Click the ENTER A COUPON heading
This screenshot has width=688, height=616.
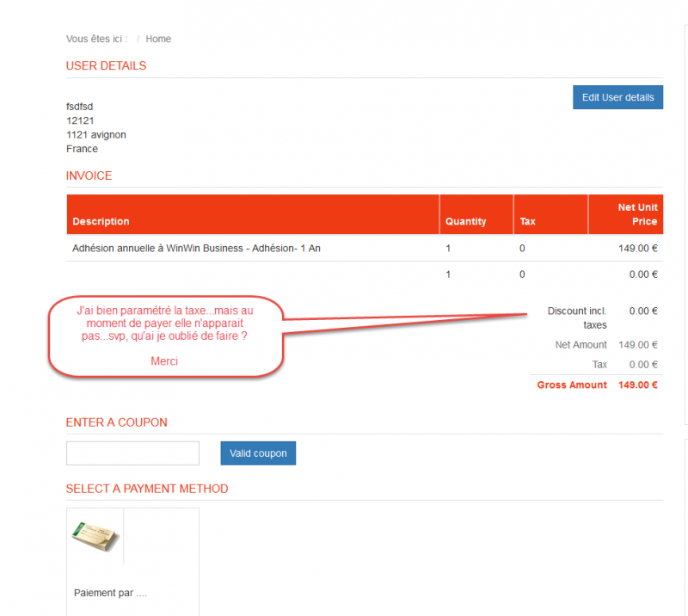pyautogui.click(x=117, y=422)
